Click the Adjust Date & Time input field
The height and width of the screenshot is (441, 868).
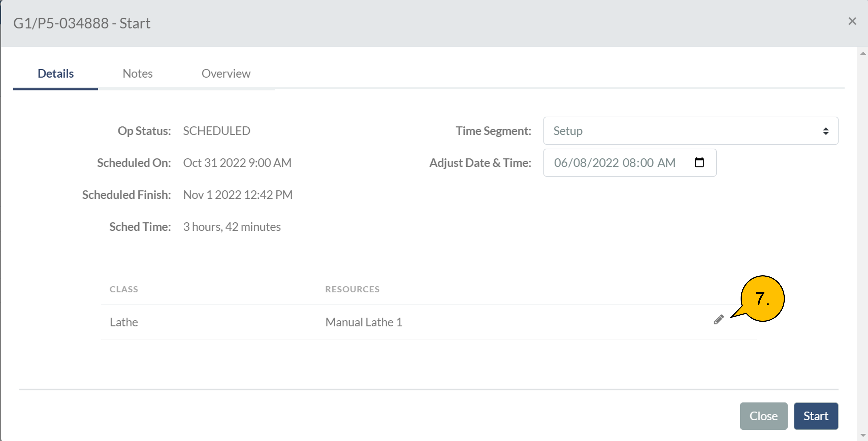(x=615, y=163)
